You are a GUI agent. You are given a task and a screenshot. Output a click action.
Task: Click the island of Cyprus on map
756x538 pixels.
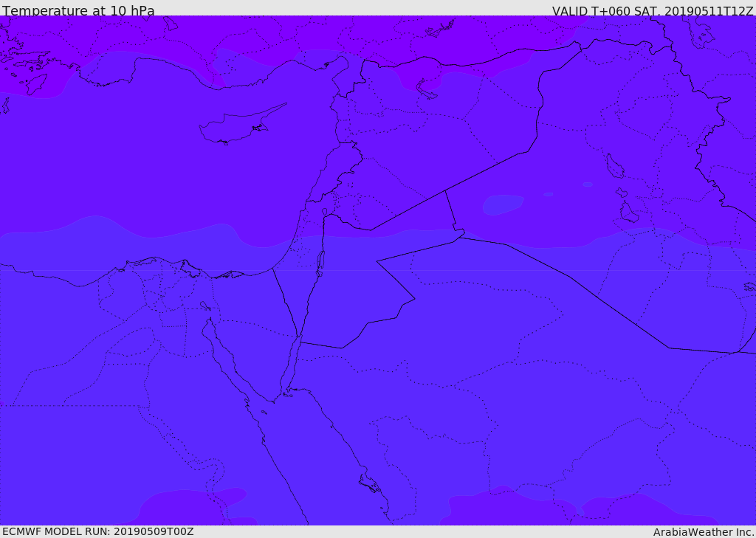(x=242, y=125)
